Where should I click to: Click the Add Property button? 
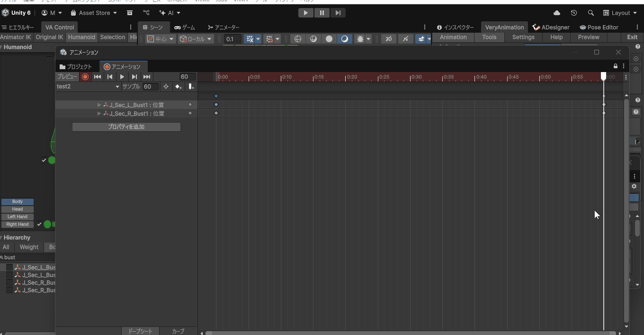click(126, 127)
